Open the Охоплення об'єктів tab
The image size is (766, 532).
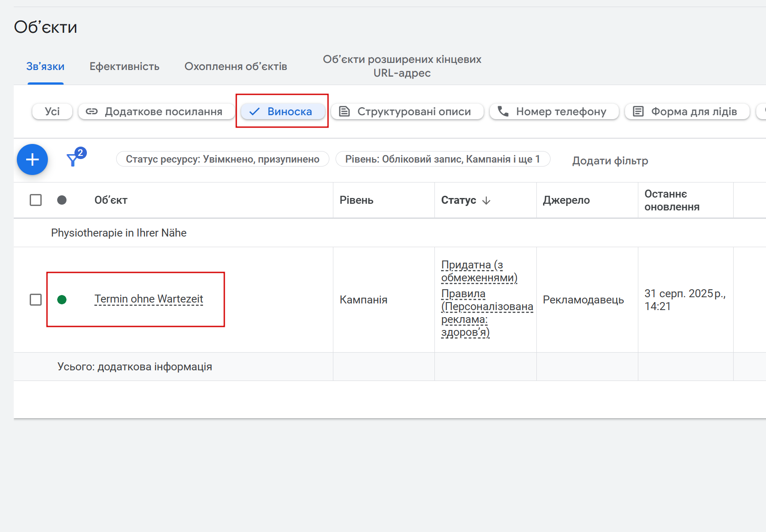click(236, 66)
